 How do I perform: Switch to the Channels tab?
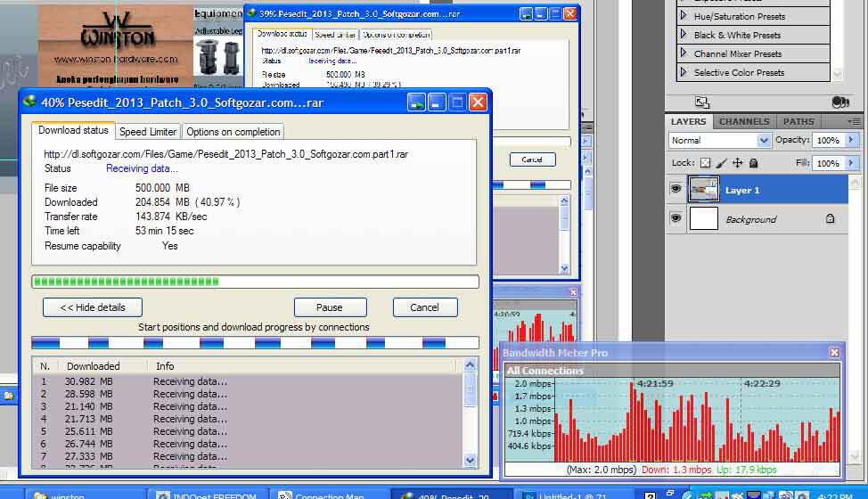pos(744,121)
